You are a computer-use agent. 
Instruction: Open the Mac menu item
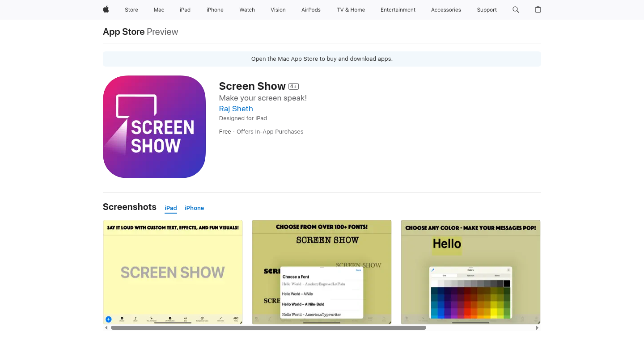point(159,10)
